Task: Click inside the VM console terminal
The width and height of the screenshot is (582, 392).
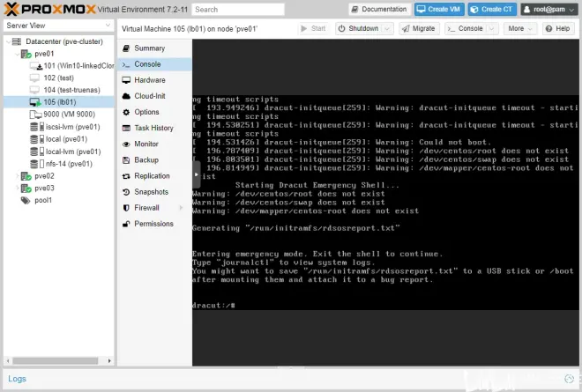Action: (385, 202)
